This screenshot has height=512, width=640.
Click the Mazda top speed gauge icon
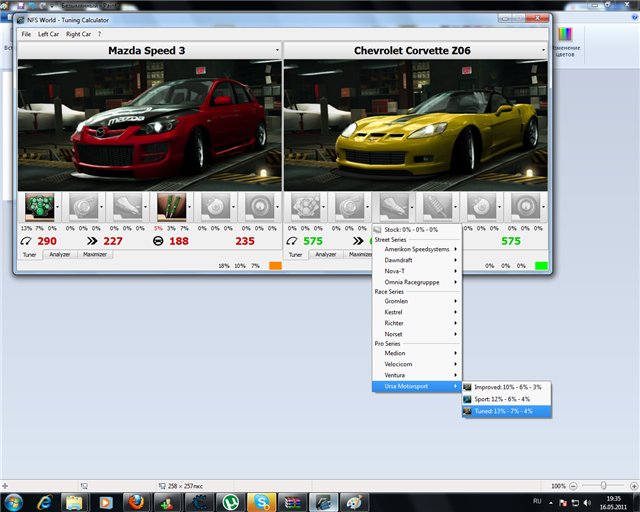click(26, 241)
